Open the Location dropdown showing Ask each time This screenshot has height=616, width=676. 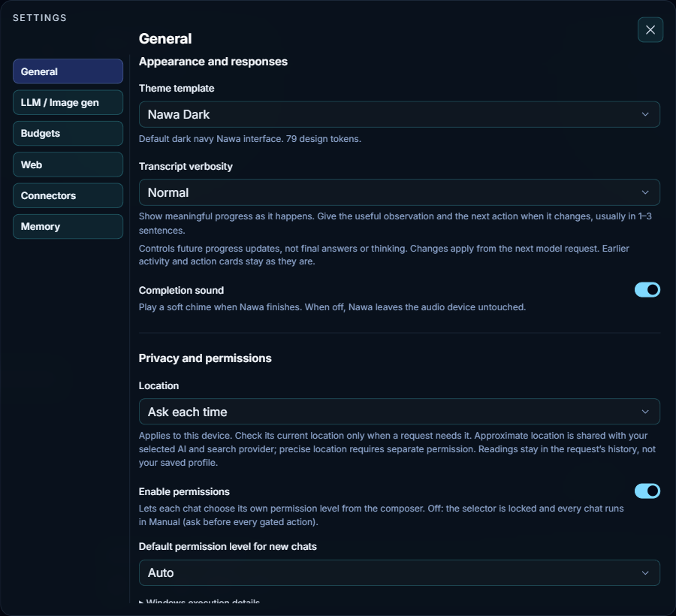pyautogui.click(x=400, y=412)
